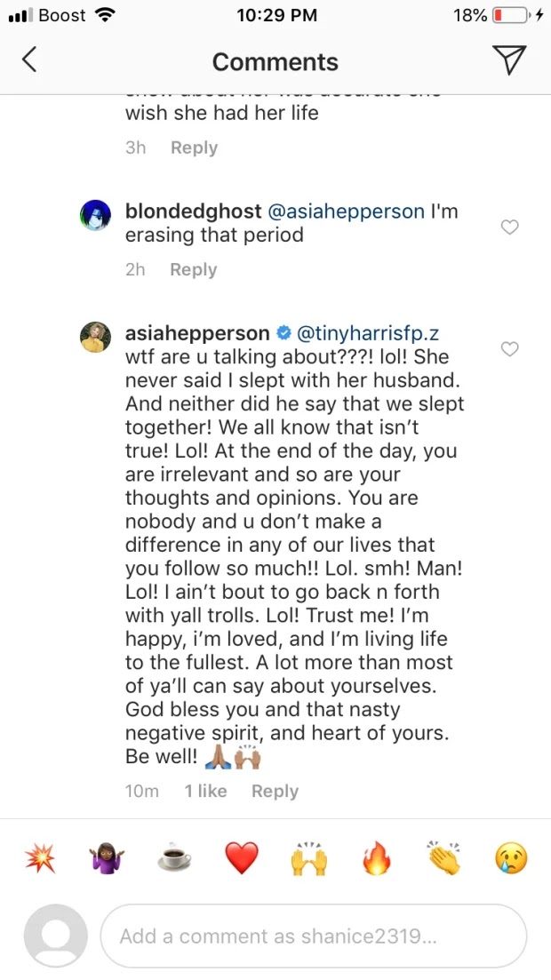Focus the 'Add a comment' input field
The image size is (551, 980).
[313, 936]
